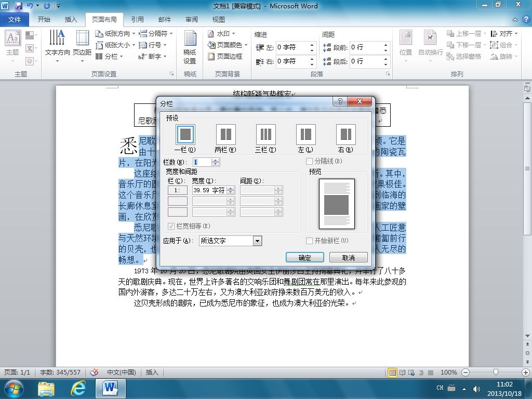Confirm columns with the 确定 button
This screenshot has width=532, height=399.
pyautogui.click(x=304, y=258)
